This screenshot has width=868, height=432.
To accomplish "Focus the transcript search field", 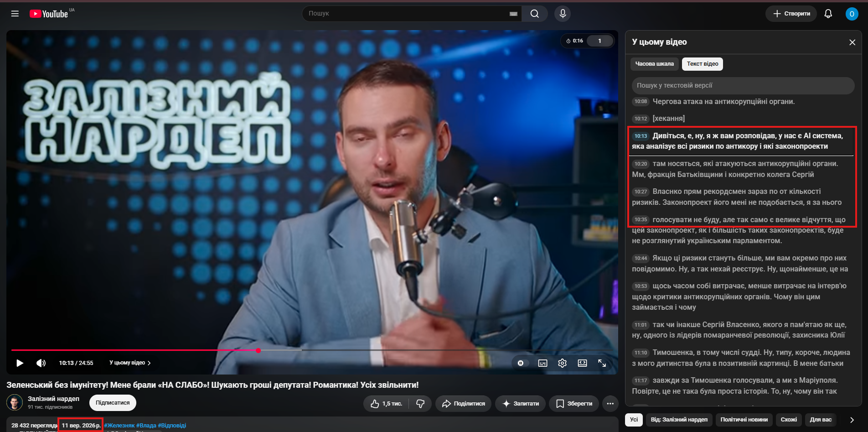I will pos(743,85).
